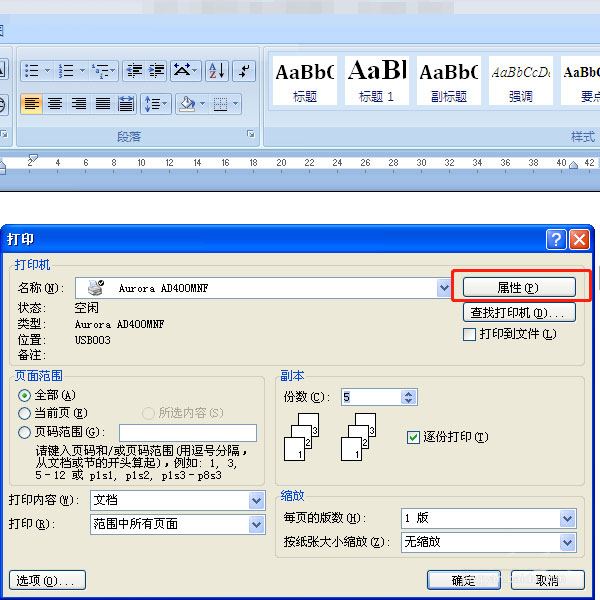This screenshot has height=600, width=600.
Task: Click 查找打印机 button
Action: (519, 313)
